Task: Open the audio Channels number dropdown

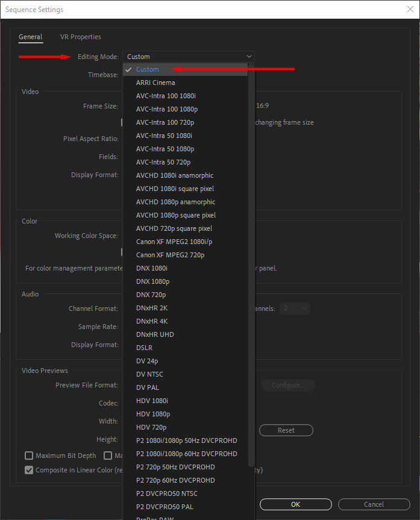Action: point(295,309)
